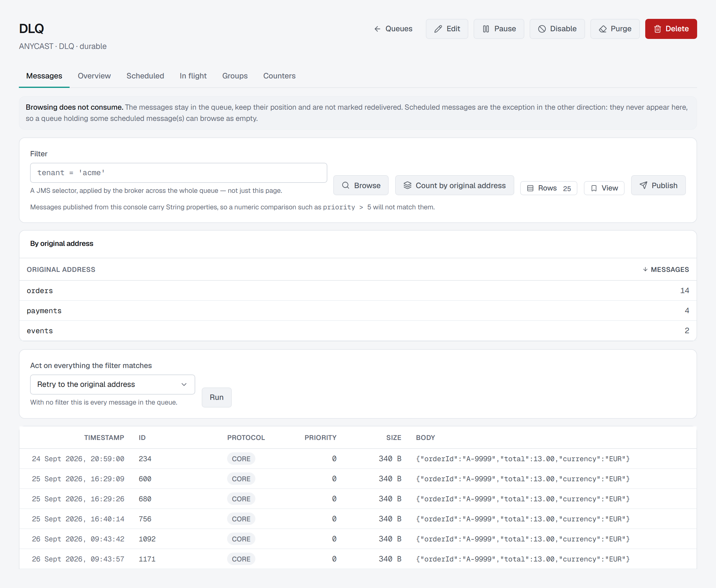Screen dimensions: 716x588
Task: Select the events address row
Action: pyautogui.click(x=358, y=331)
